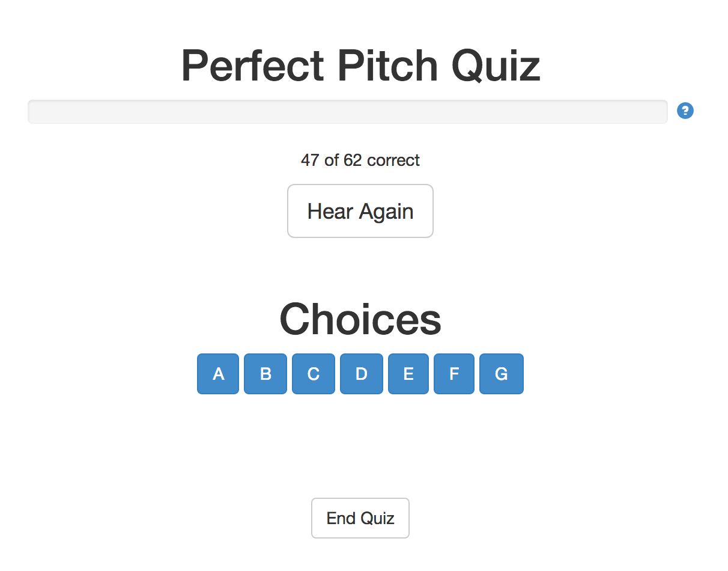Click the 47 of 62 correct score

tap(360, 160)
